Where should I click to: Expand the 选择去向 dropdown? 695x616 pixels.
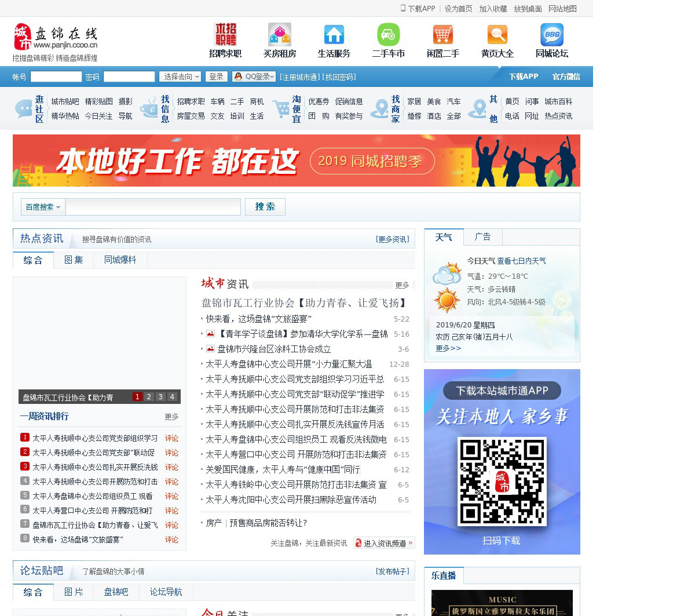point(181,76)
